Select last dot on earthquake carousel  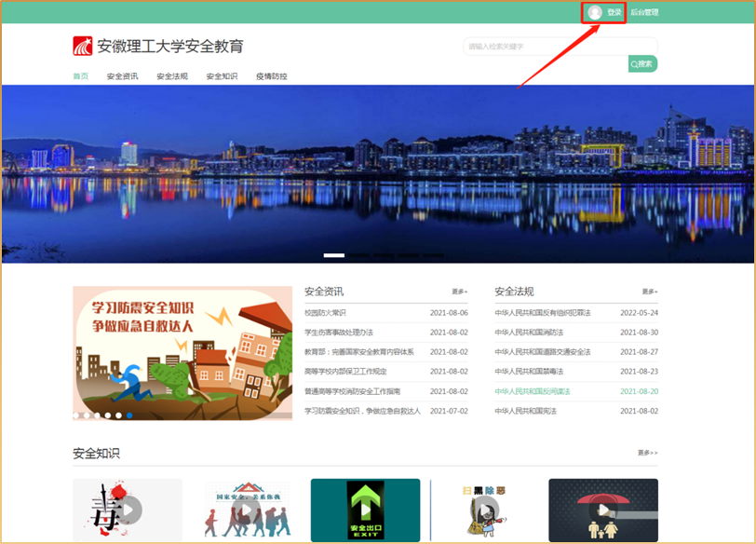tap(128, 415)
